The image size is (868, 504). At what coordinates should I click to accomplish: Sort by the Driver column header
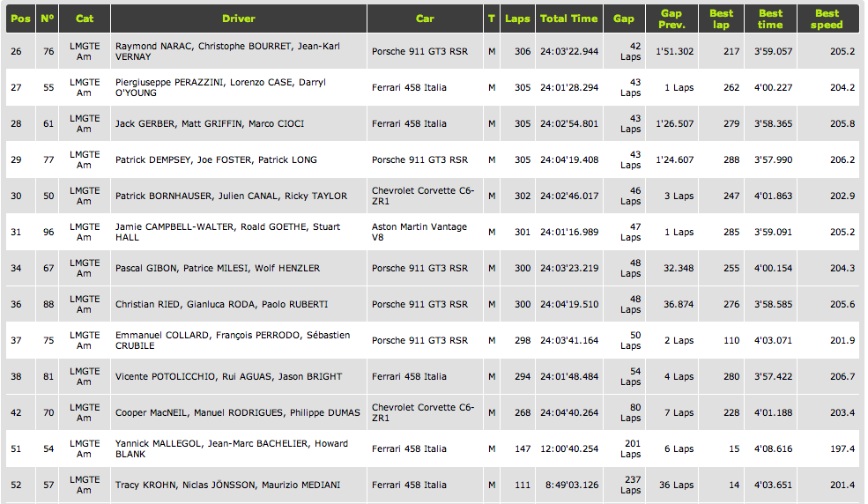coord(239,19)
